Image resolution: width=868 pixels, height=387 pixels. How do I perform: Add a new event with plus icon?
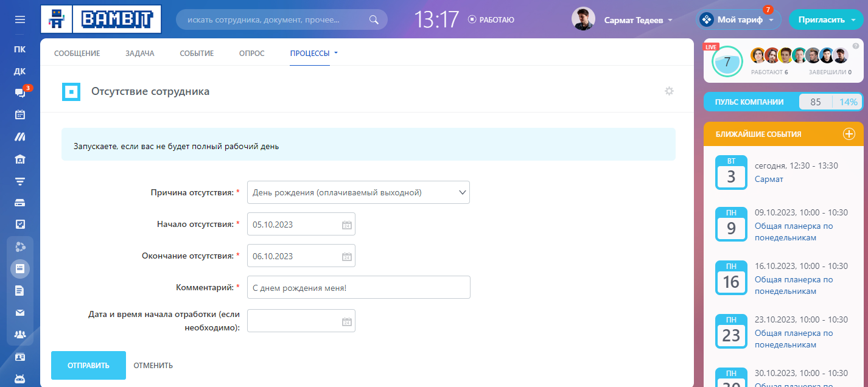[849, 134]
